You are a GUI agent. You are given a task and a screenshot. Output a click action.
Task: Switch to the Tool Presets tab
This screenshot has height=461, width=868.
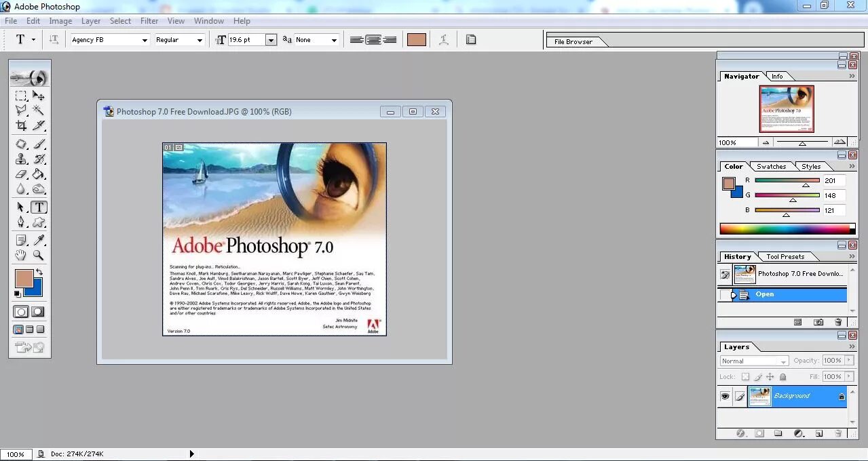click(x=785, y=256)
